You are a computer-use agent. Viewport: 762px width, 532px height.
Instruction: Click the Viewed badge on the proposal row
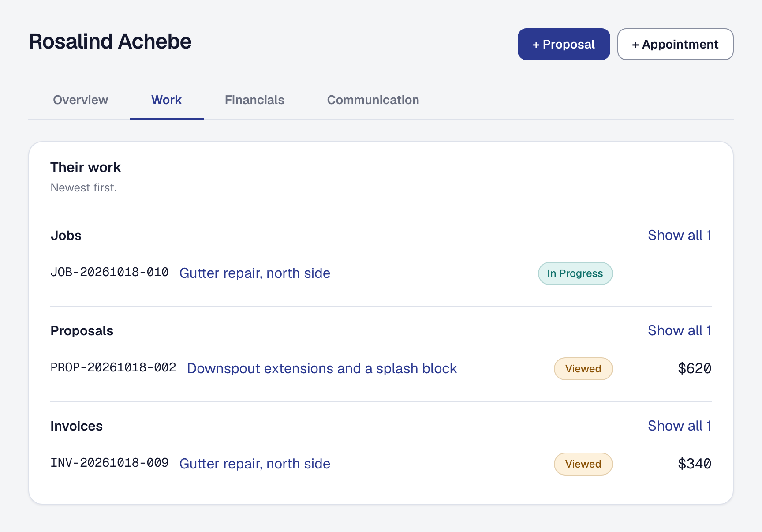[583, 369]
